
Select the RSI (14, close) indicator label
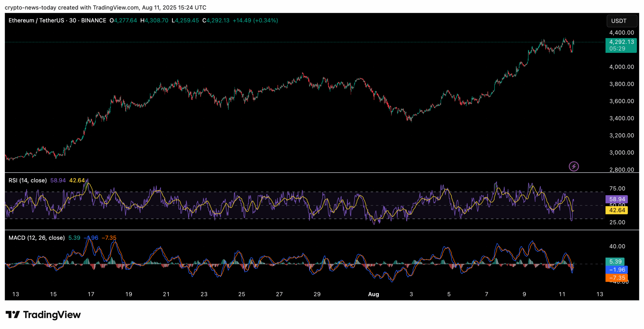coord(28,180)
